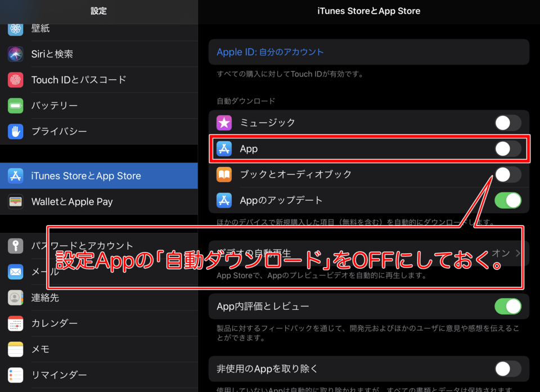Tap the App Store icon in App row
The height and width of the screenshot is (392, 540).
224,149
